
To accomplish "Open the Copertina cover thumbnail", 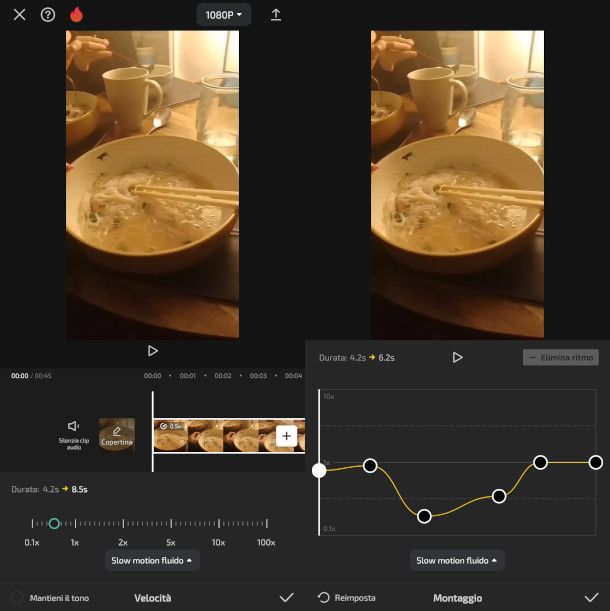I will [x=117, y=436].
